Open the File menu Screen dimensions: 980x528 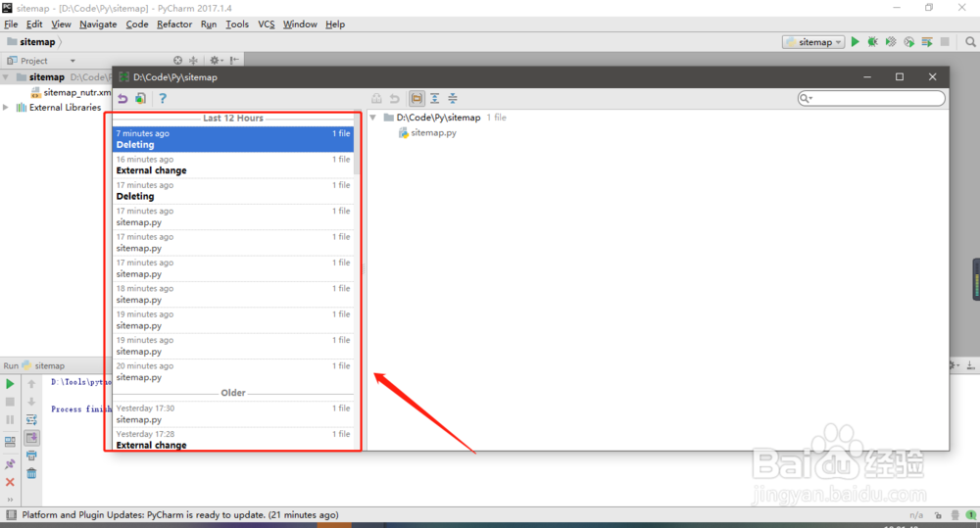click(x=11, y=24)
